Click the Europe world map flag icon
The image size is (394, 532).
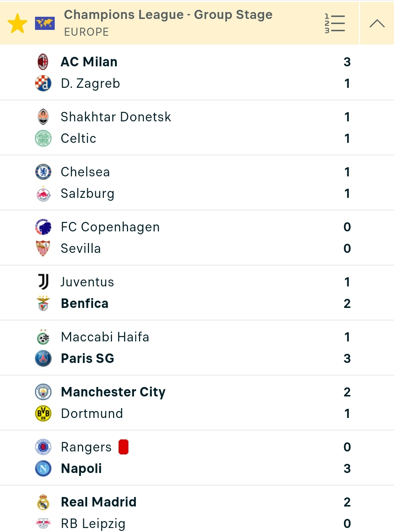45,24
